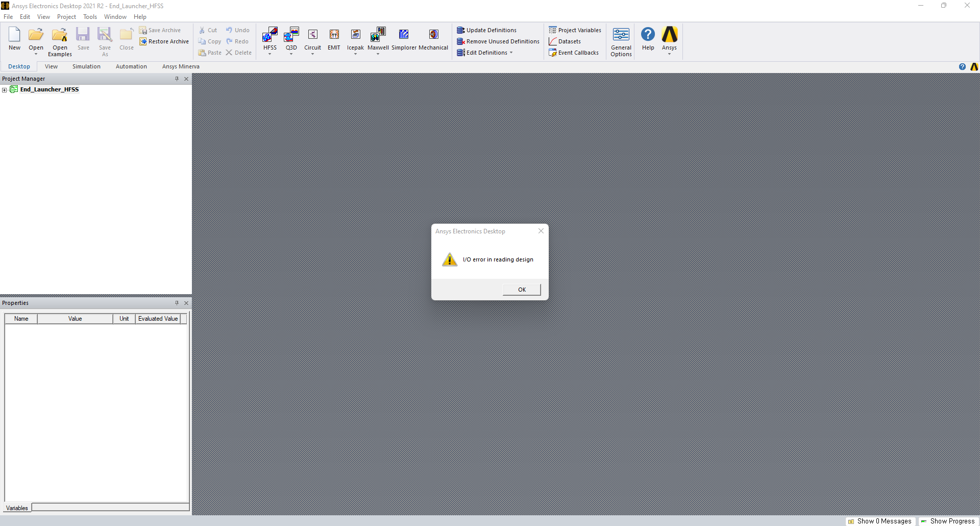The width and height of the screenshot is (980, 526).
Task: Expand the Circuit dropdown arrow
Action: (x=313, y=54)
